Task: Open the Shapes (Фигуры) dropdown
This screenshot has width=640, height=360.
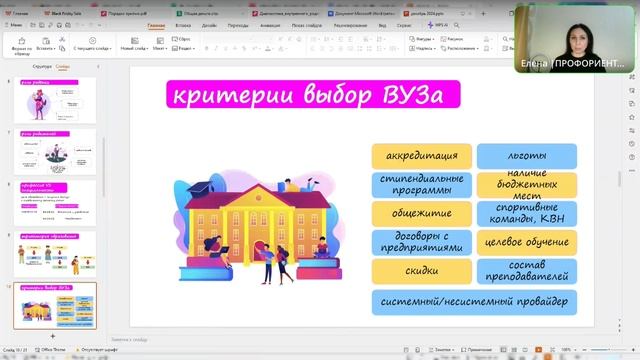Action: click(x=422, y=39)
